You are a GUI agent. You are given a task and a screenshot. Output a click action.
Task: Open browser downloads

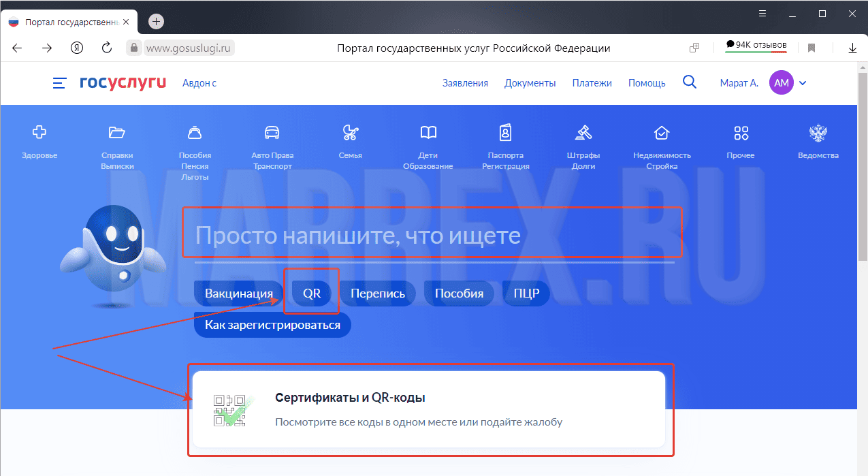click(852, 48)
